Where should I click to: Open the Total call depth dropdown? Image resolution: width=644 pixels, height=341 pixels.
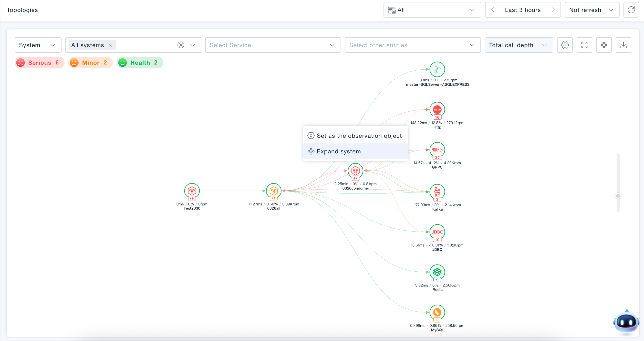(x=519, y=45)
